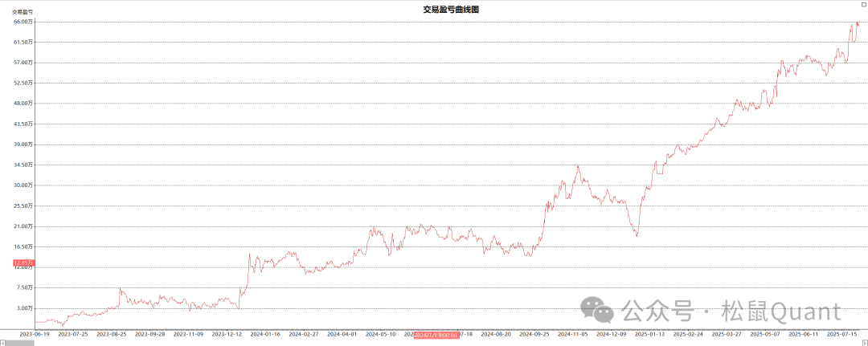Select the 2023-06-19 date on x-axis

35,334
